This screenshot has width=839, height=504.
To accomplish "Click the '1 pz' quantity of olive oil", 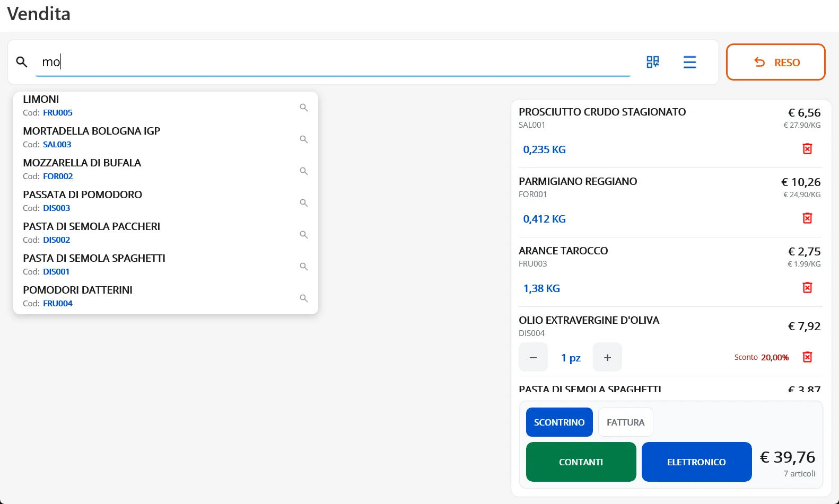I will coord(571,358).
